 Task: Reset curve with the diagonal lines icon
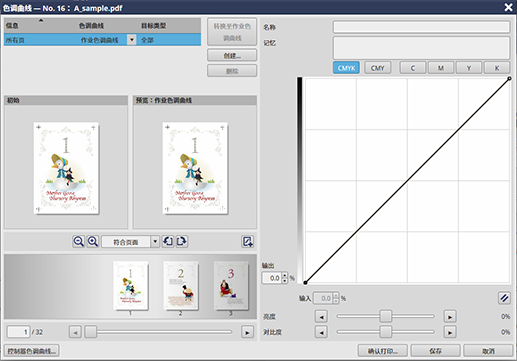(x=504, y=298)
